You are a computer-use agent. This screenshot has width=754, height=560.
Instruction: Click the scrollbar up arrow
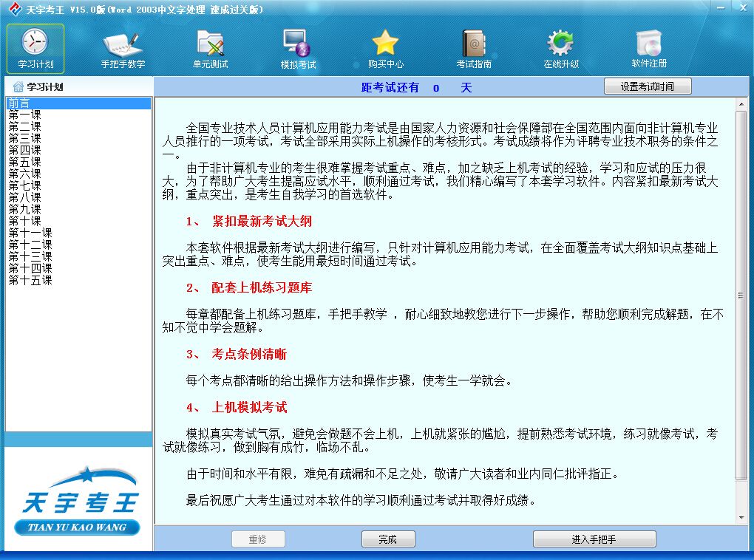(741, 104)
